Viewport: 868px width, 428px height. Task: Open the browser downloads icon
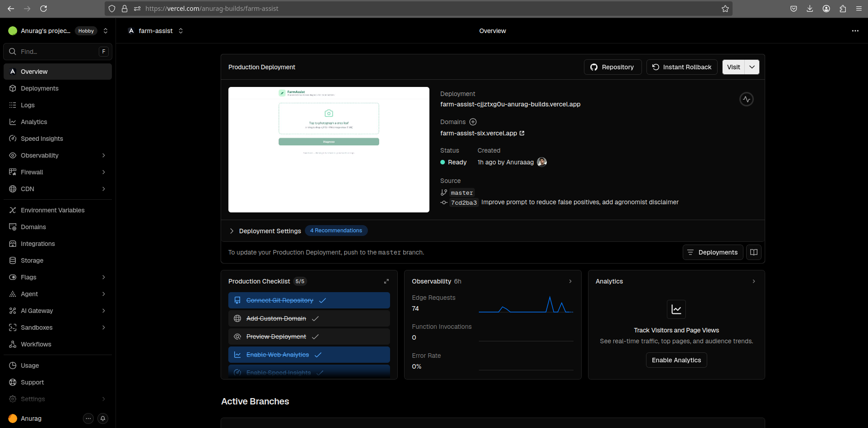(x=810, y=9)
